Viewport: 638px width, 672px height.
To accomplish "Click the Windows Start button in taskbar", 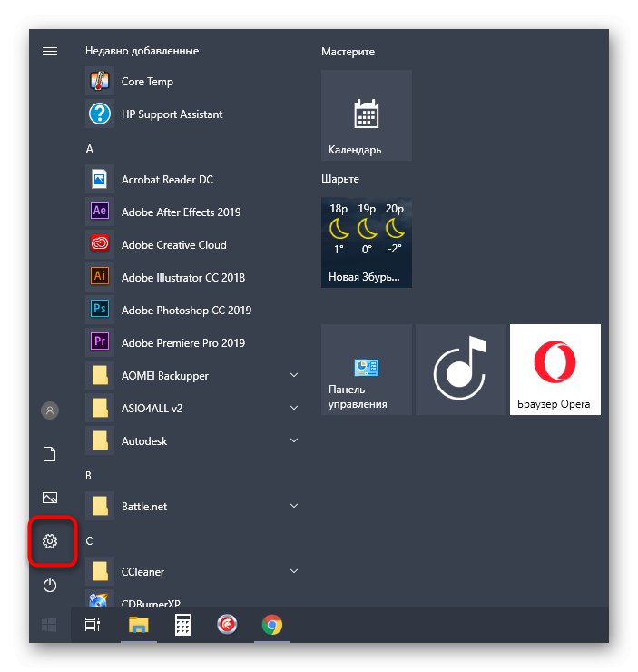I will (49, 625).
